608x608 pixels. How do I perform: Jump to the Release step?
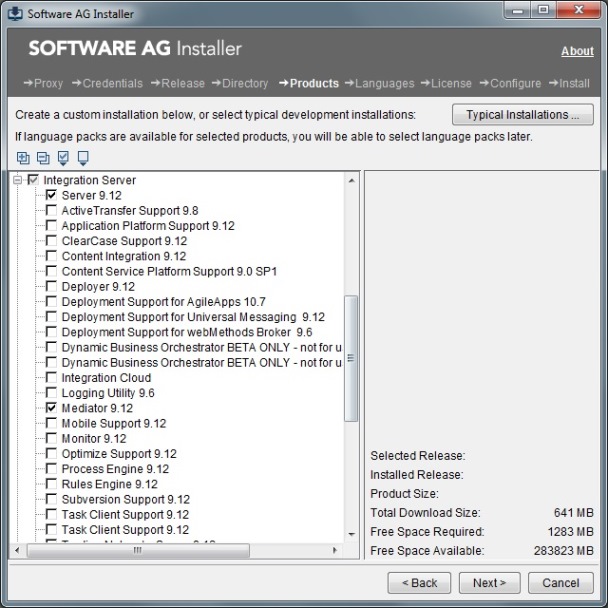pos(178,83)
